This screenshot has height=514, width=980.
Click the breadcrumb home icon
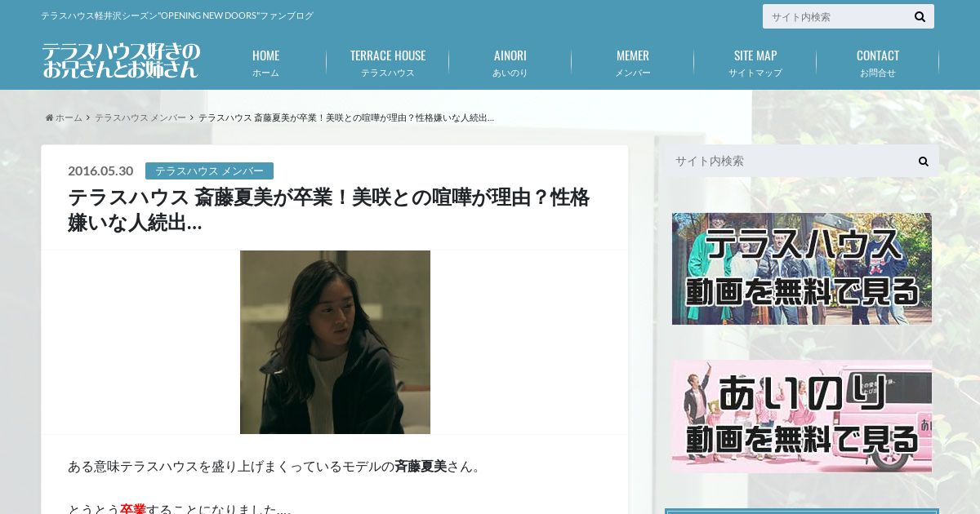pyautogui.click(x=49, y=117)
